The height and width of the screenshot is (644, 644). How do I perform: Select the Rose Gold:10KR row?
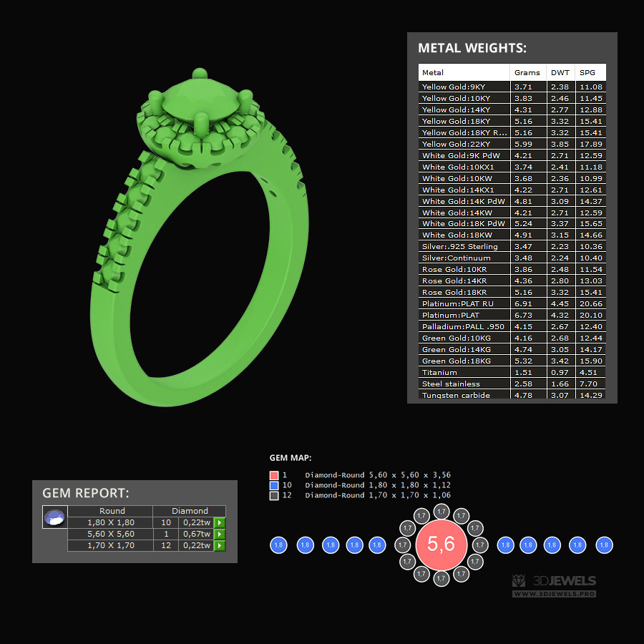click(x=512, y=270)
